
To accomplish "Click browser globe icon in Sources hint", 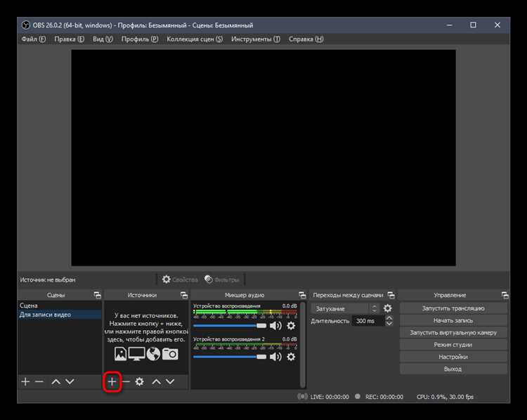I will coord(153,354).
